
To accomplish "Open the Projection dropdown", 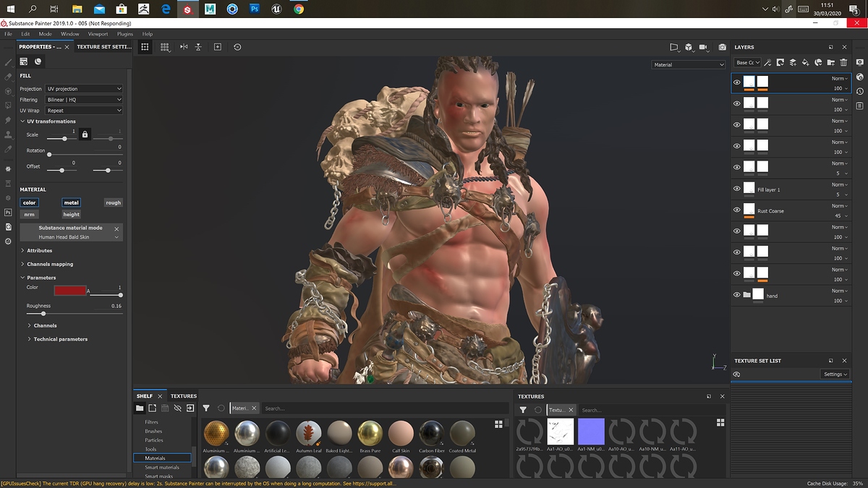I will coord(84,89).
